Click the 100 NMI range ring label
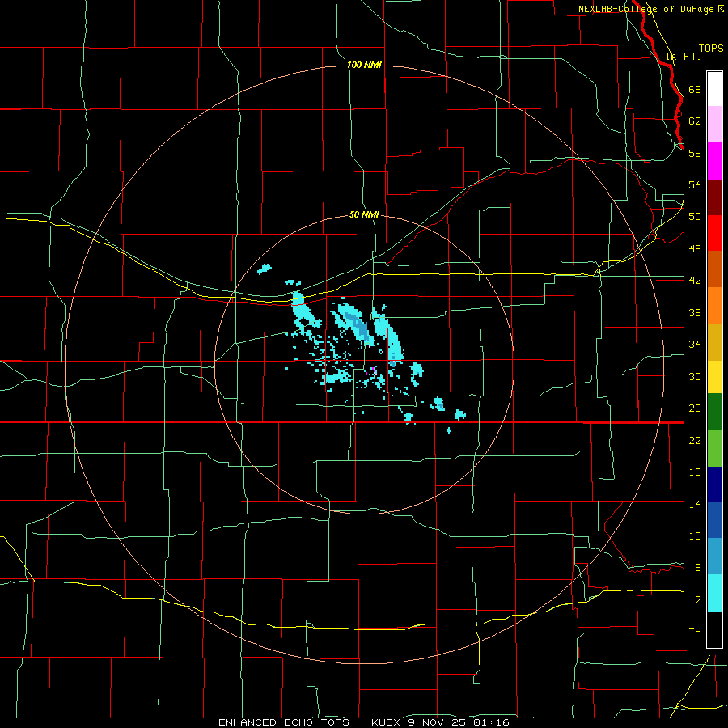Screen dimensions: 728x728 pos(365,65)
